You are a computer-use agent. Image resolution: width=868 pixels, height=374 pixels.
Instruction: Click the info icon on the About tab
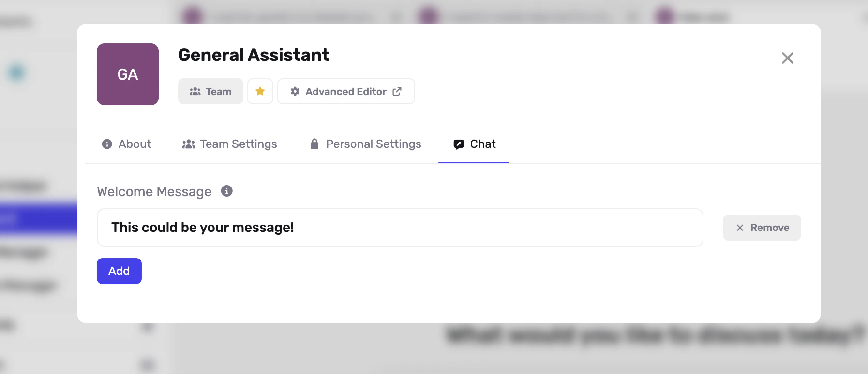pyautogui.click(x=107, y=144)
